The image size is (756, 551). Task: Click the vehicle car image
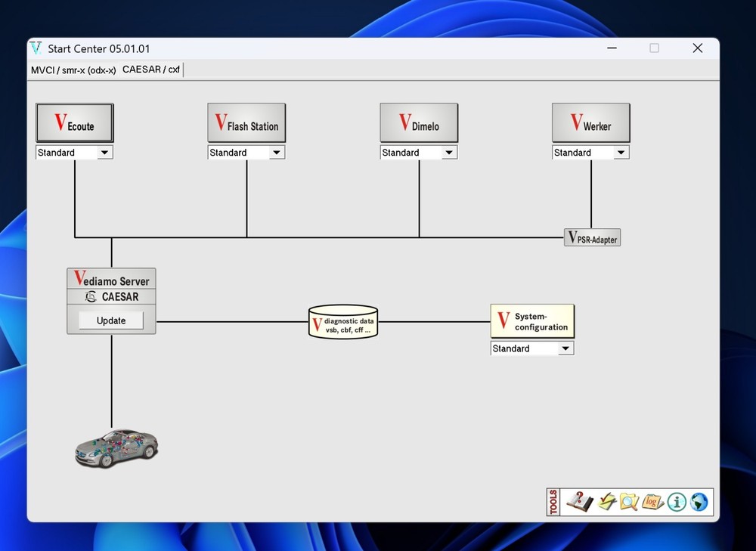click(x=116, y=447)
